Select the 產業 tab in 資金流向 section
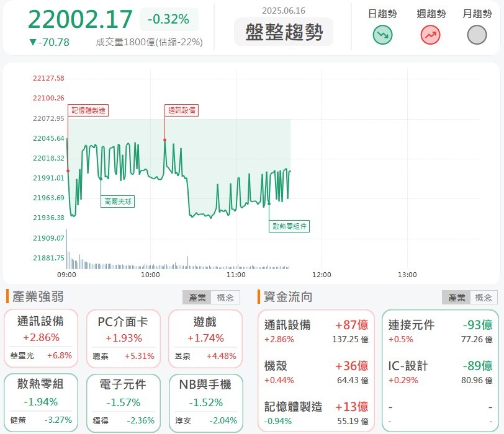 point(456,298)
